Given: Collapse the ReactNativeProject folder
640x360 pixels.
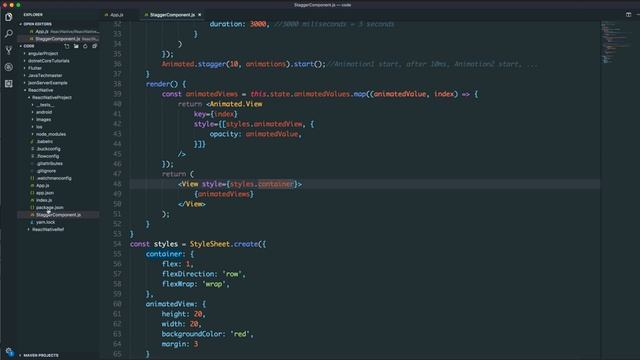Looking at the screenshot, I should coord(51,98).
